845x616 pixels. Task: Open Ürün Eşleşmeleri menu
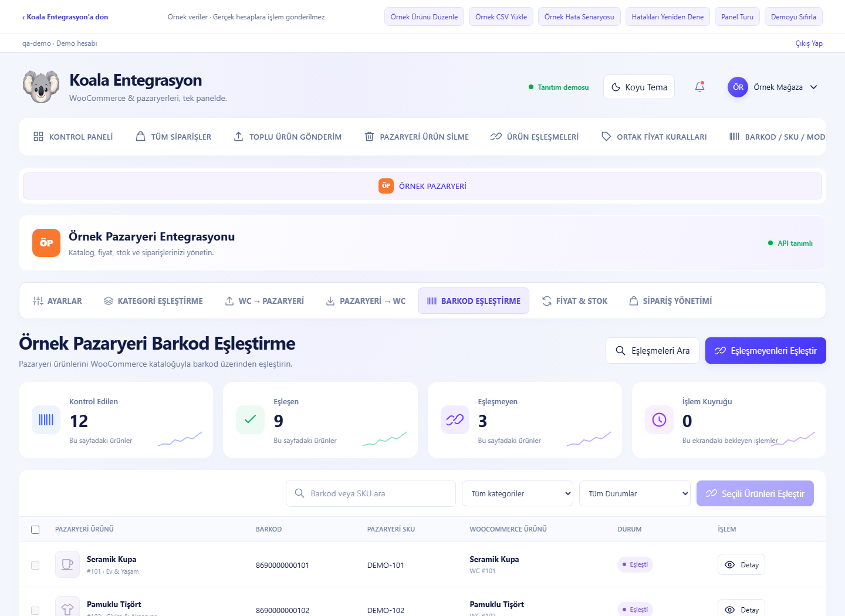pos(535,137)
